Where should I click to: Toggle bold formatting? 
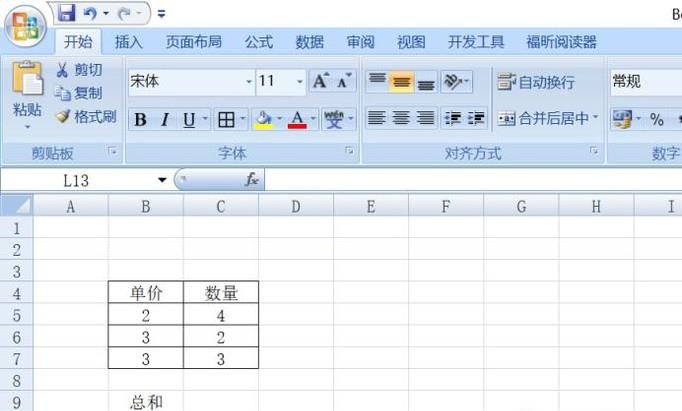pos(140,120)
